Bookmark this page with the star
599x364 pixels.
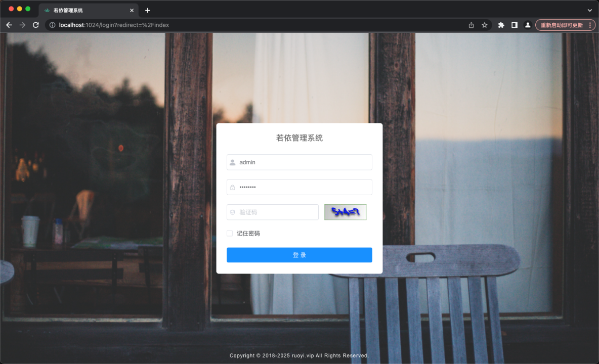click(x=484, y=25)
